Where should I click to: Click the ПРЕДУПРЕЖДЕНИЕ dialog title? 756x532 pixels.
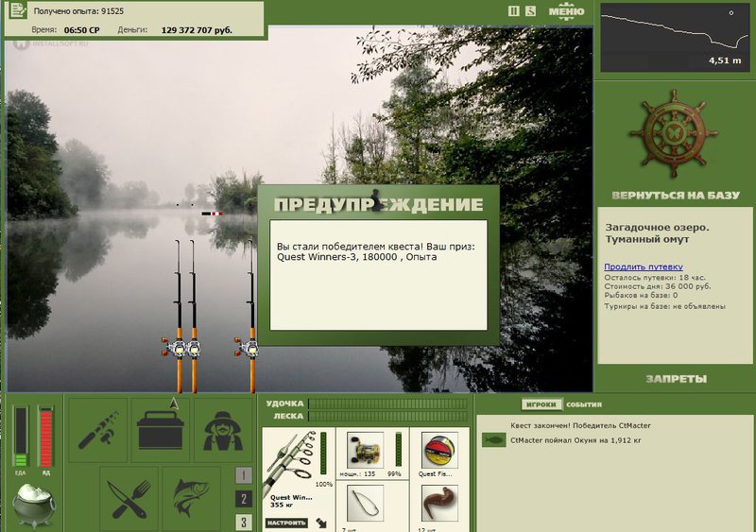379,204
